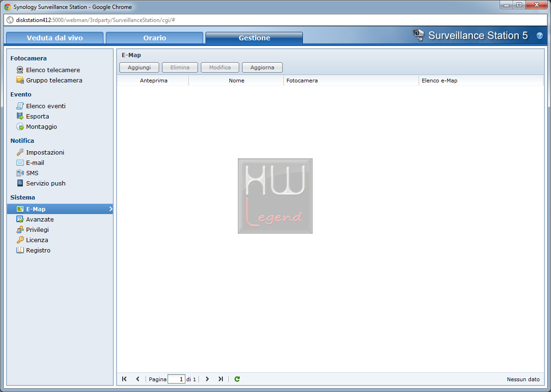Click the Modifica button
551x392 pixels.
coord(220,67)
